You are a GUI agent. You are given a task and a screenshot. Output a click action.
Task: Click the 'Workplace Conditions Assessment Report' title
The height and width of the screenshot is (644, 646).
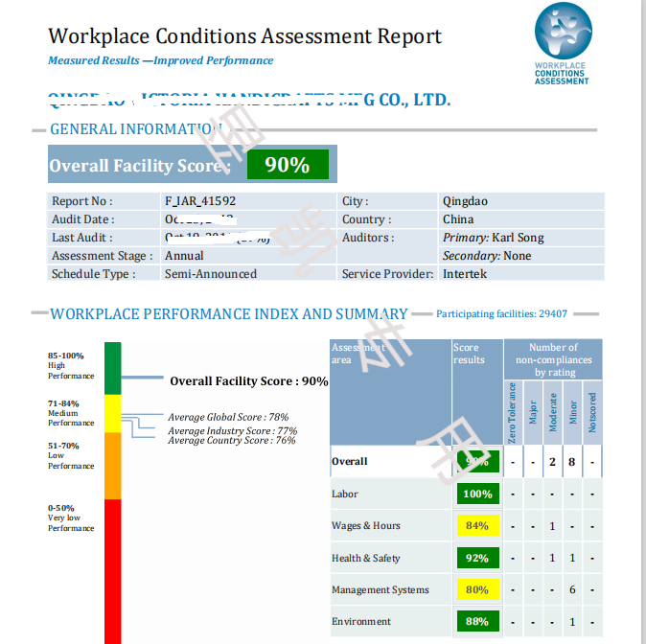point(244,36)
